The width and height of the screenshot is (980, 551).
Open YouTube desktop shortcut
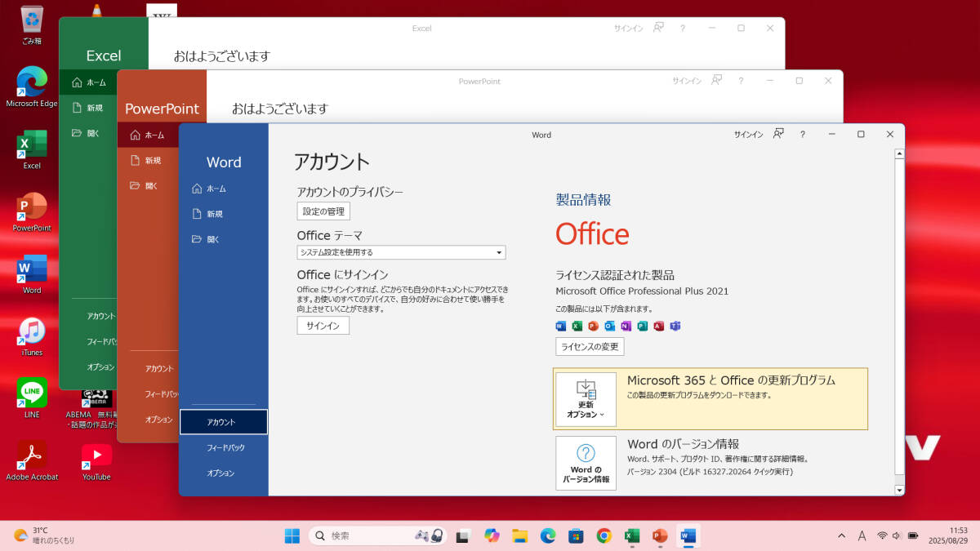pyautogui.click(x=96, y=460)
